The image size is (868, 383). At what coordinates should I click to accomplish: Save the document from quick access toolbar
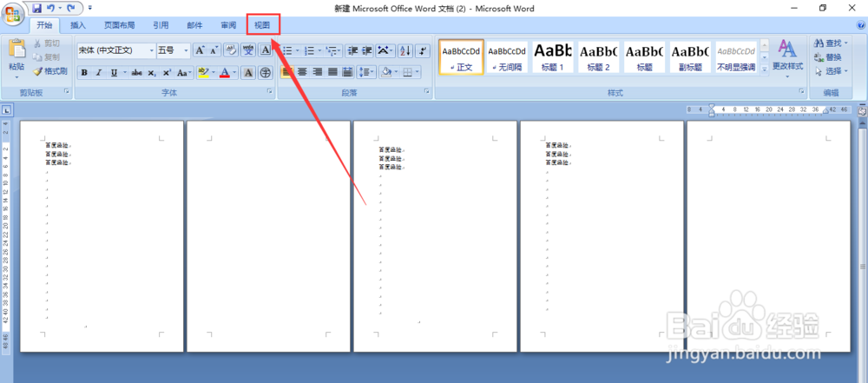point(37,9)
